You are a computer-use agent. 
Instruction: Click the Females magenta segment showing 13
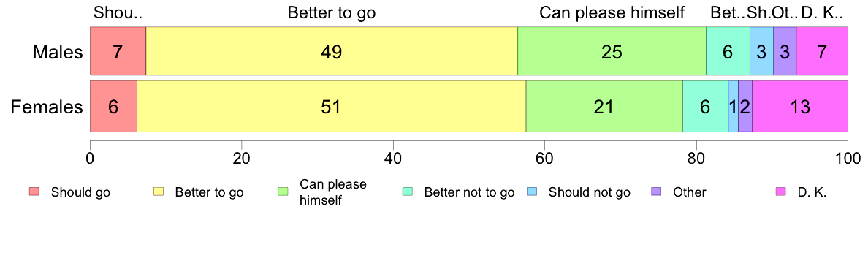(x=800, y=106)
